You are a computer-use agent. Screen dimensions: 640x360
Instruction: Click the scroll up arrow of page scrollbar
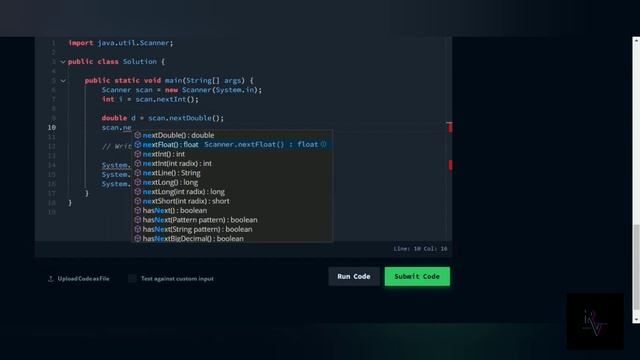[x=636, y=40]
